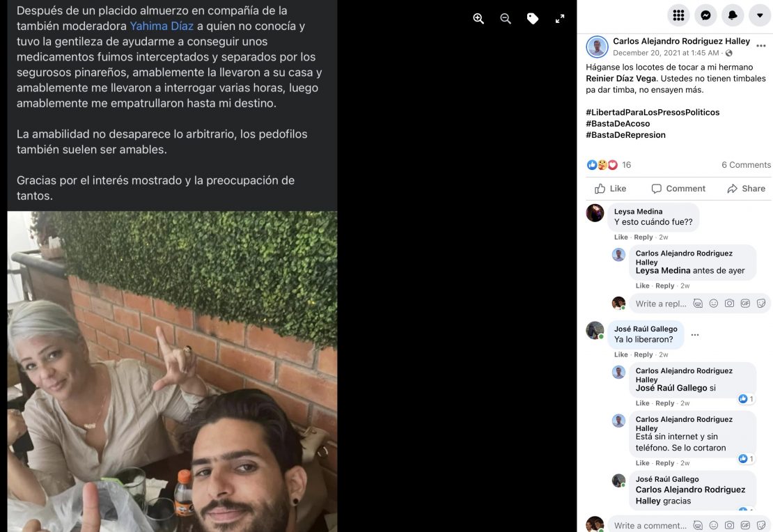Open options for José Raúl Gallego's comment
This screenshot has width=773, height=532.
point(695,335)
